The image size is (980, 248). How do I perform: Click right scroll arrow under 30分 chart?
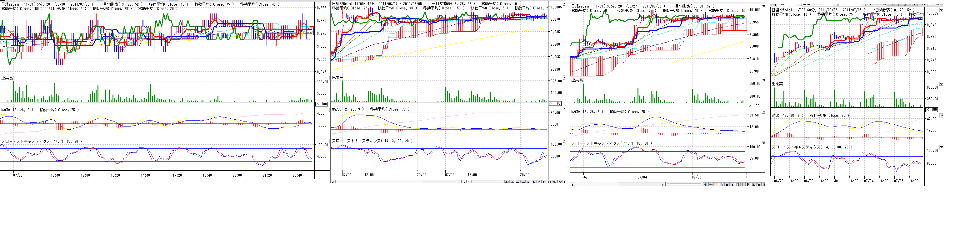(663, 184)
